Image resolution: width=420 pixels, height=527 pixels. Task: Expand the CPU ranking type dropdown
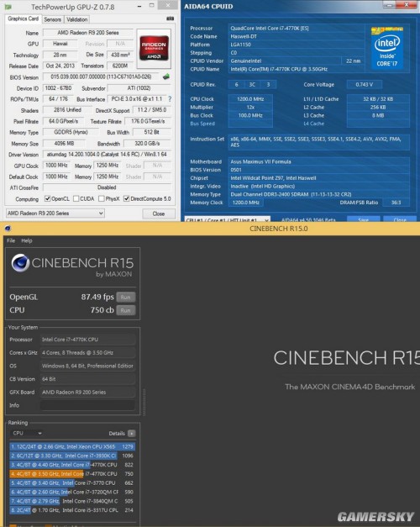click(x=27, y=433)
